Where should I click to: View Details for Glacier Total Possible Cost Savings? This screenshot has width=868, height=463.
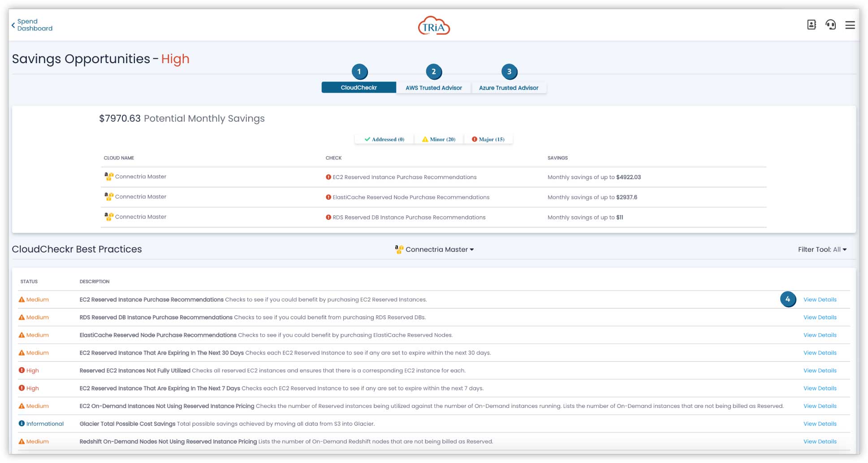click(x=820, y=424)
